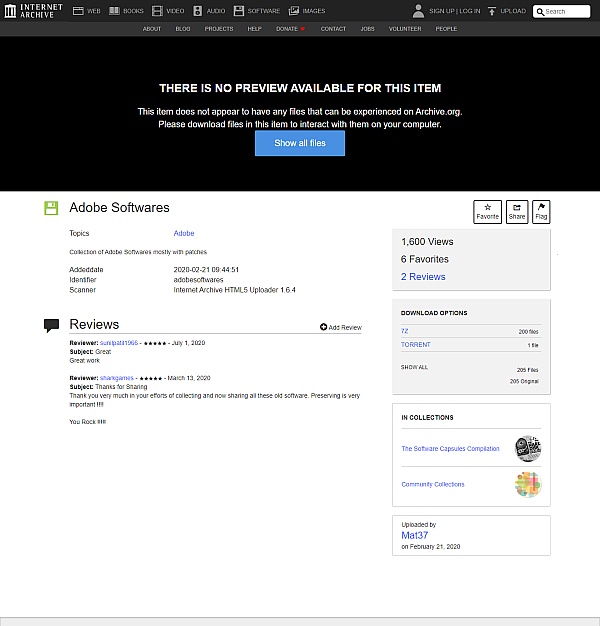Viewport: 600px width, 626px height.
Task: Open the PROJECTS menu item
Action: (219, 29)
